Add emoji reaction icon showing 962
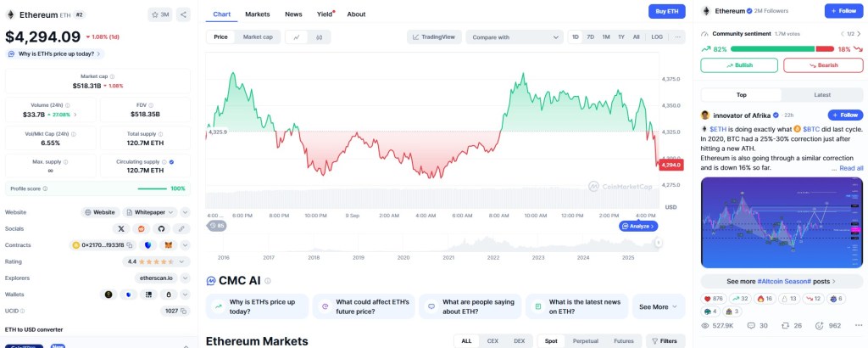The height and width of the screenshot is (348, 868). pos(827,325)
